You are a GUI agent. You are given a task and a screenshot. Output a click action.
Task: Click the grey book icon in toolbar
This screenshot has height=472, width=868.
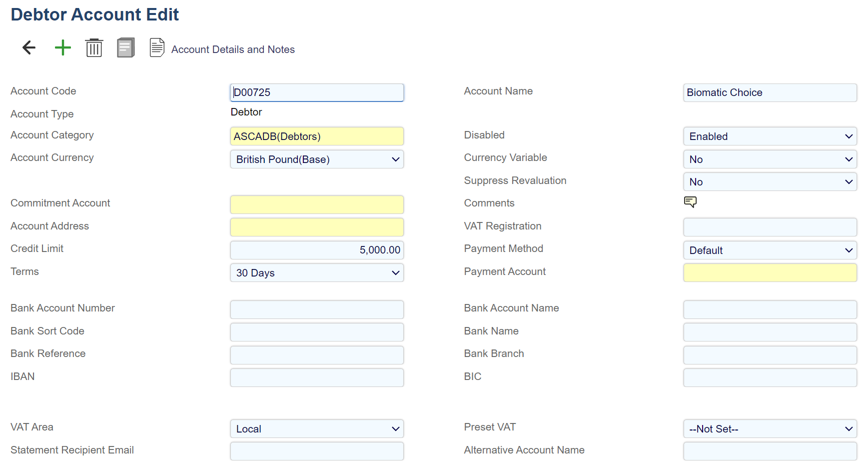point(126,48)
